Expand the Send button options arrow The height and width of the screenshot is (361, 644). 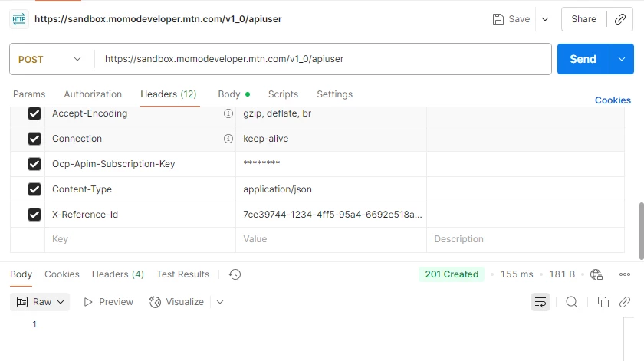pos(622,59)
